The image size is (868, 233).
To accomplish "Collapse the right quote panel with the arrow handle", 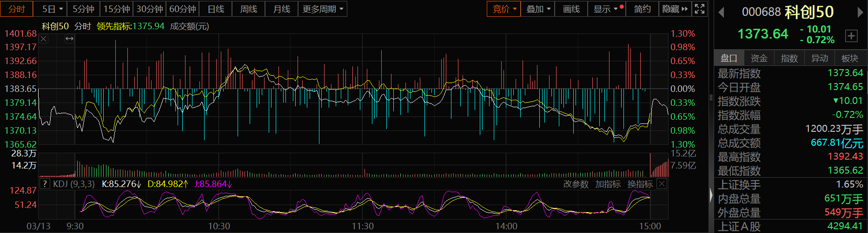I will [x=711, y=195].
